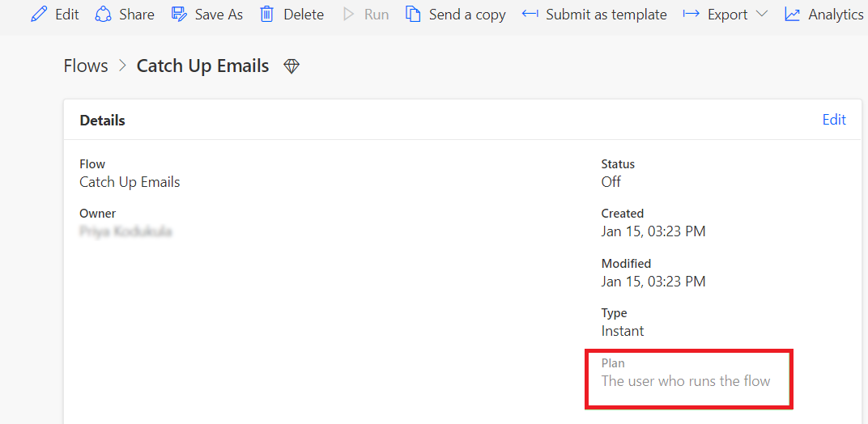The height and width of the screenshot is (424, 868).
Task: Choose Submit as template command
Action: click(x=606, y=15)
